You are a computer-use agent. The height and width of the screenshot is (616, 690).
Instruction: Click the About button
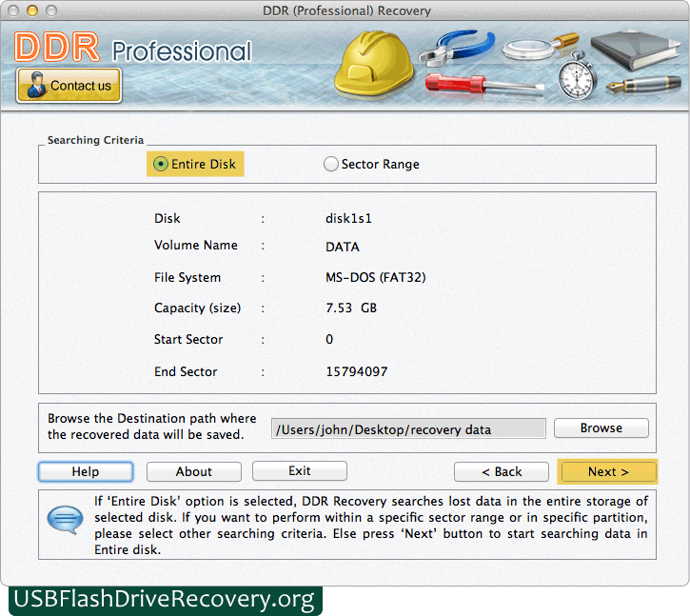coord(194,471)
